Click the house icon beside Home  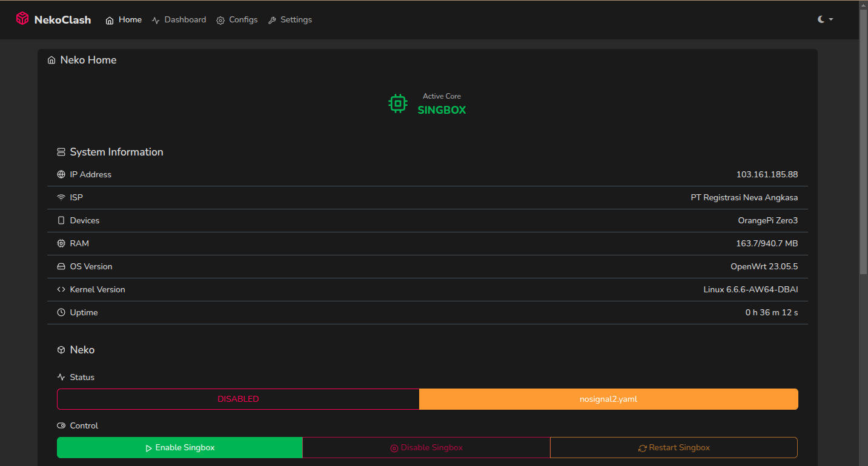click(110, 20)
